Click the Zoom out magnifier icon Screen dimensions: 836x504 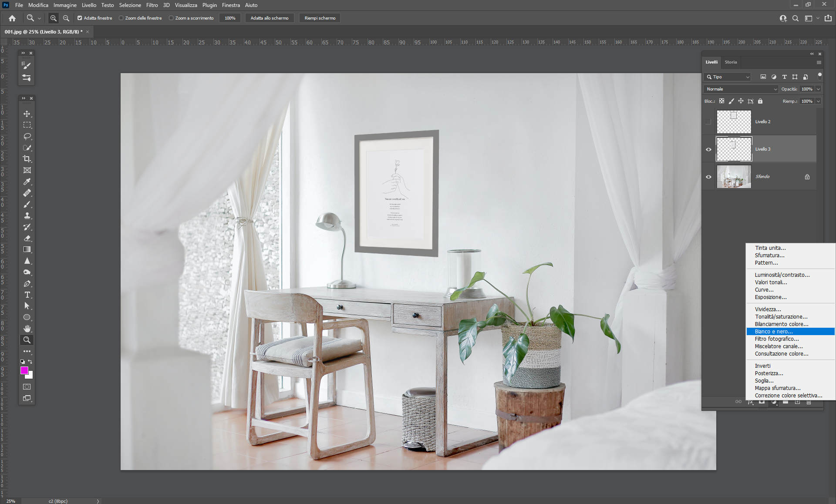pos(66,18)
